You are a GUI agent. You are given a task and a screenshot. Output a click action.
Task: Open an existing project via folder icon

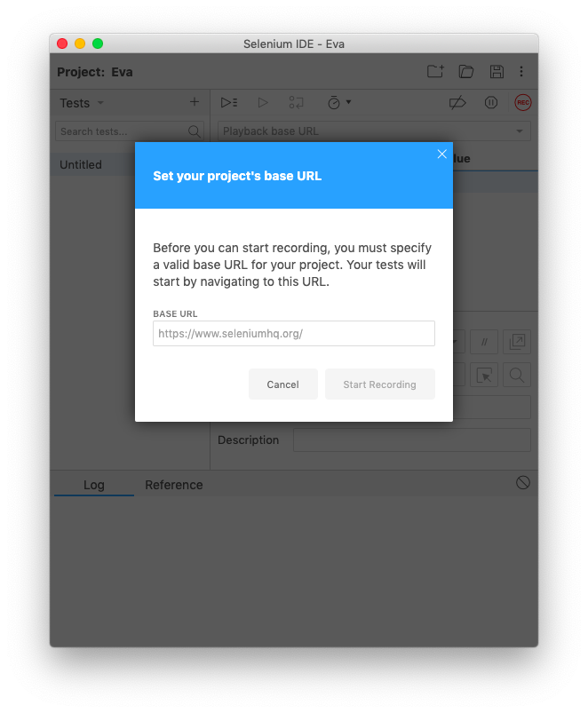[x=466, y=72]
